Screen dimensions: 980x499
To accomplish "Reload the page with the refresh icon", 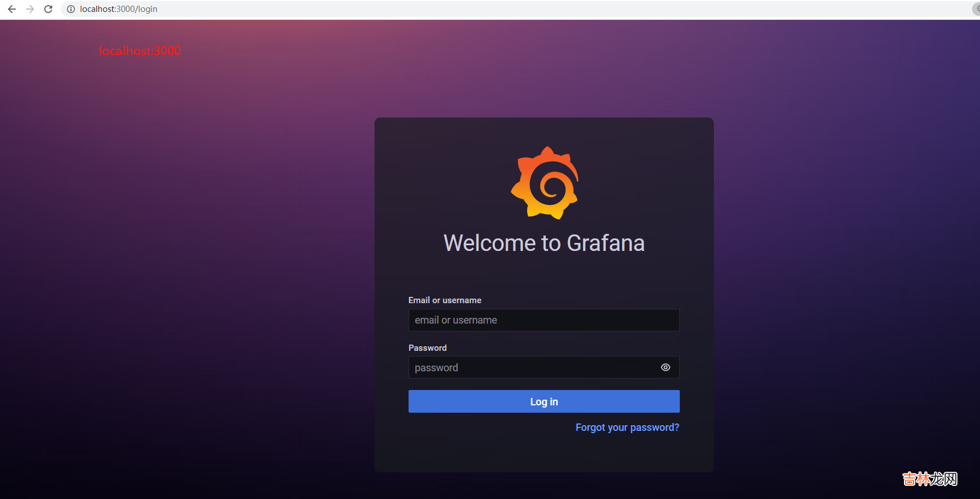I will [x=48, y=9].
